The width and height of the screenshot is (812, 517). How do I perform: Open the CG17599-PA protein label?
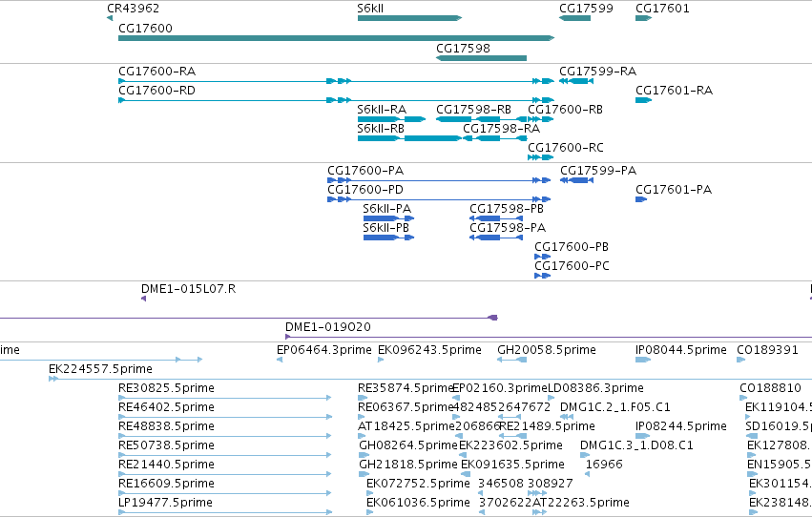598,170
